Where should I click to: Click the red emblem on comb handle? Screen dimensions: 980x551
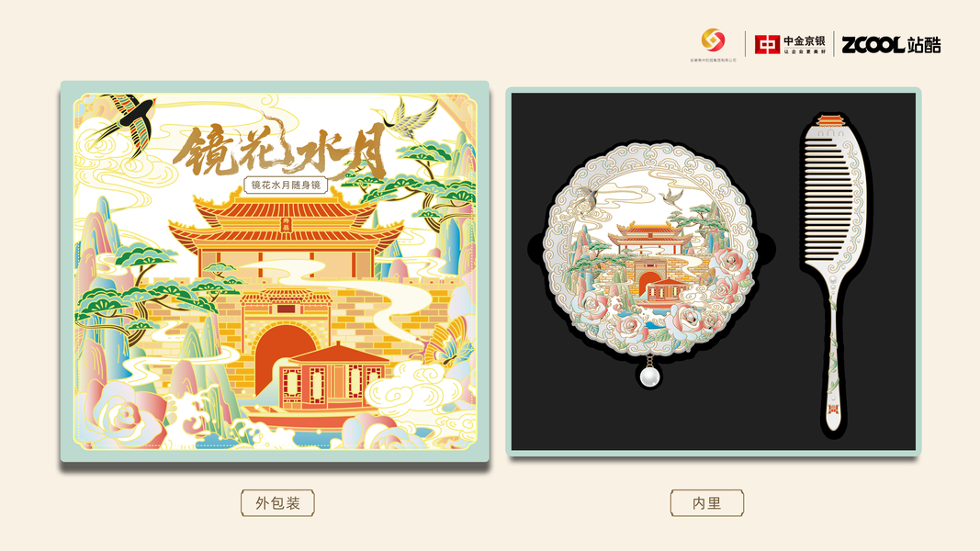coord(833,410)
